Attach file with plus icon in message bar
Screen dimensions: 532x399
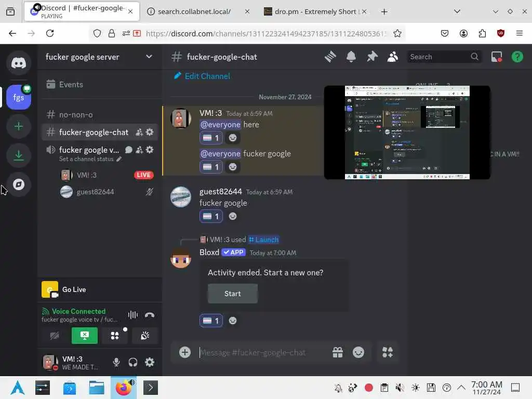tap(185, 352)
